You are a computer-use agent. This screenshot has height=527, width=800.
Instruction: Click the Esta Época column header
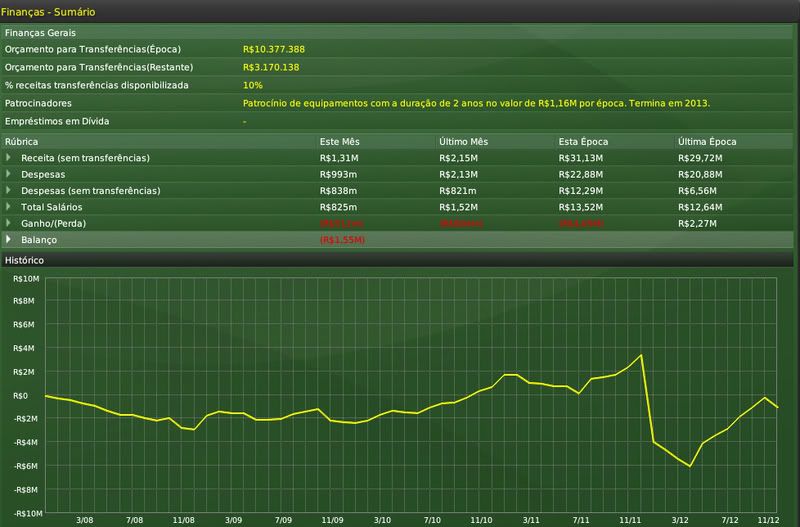tap(582, 141)
